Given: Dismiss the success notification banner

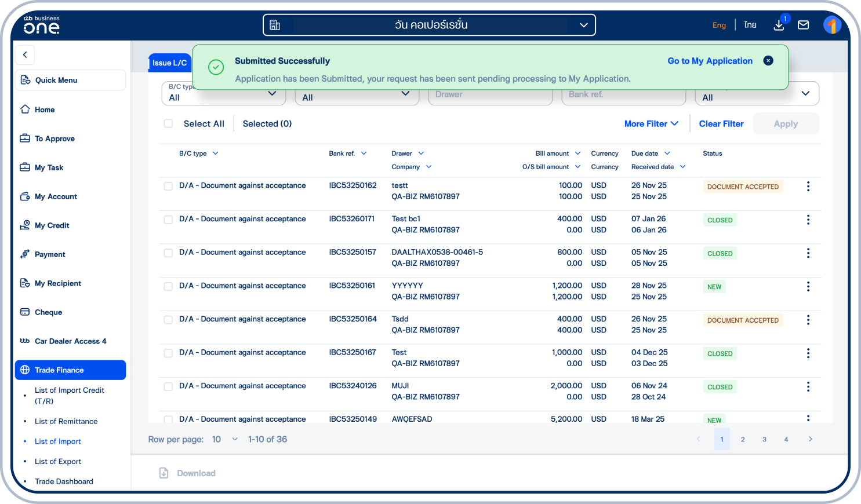Looking at the screenshot, I should 768,61.
